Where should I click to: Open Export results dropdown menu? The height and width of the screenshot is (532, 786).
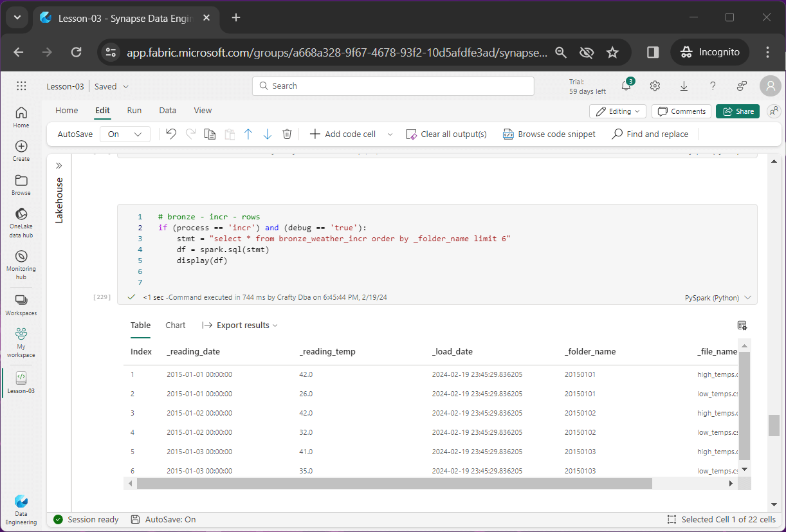(x=240, y=326)
